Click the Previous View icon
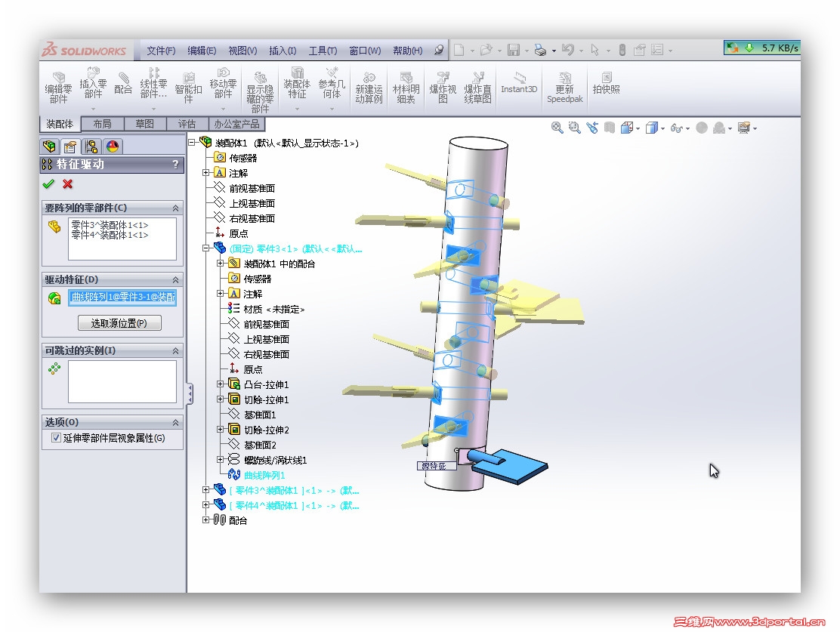 click(592, 128)
